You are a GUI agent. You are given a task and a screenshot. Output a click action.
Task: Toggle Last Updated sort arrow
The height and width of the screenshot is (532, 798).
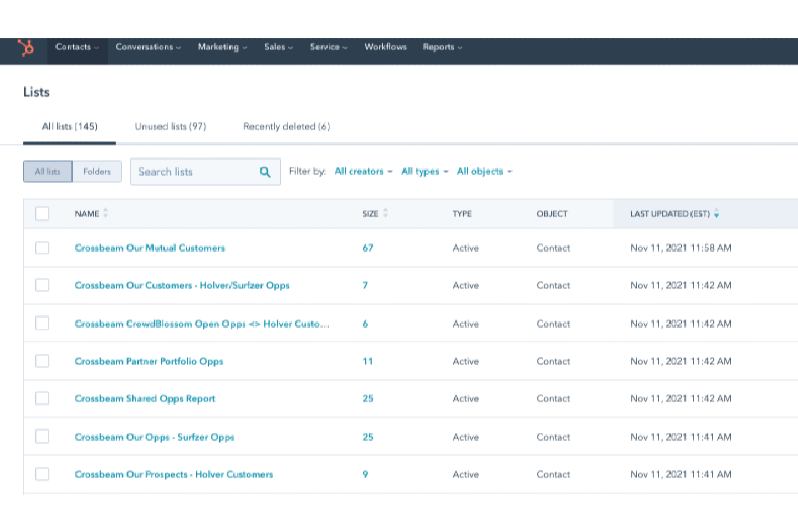point(717,214)
